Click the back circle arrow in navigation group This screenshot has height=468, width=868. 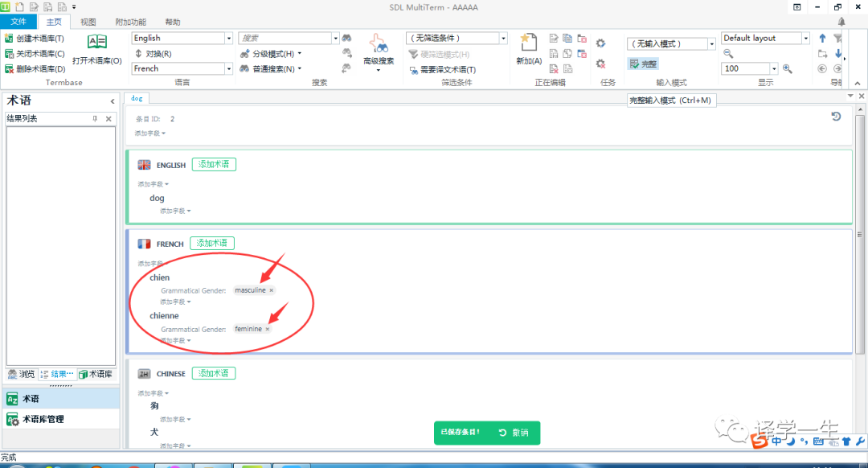click(822, 68)
